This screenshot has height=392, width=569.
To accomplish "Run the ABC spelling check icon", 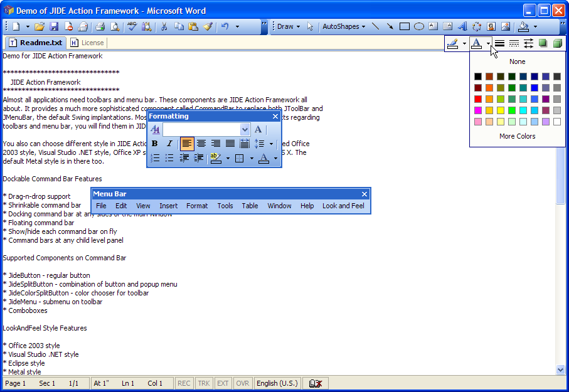I will [132, 26].
